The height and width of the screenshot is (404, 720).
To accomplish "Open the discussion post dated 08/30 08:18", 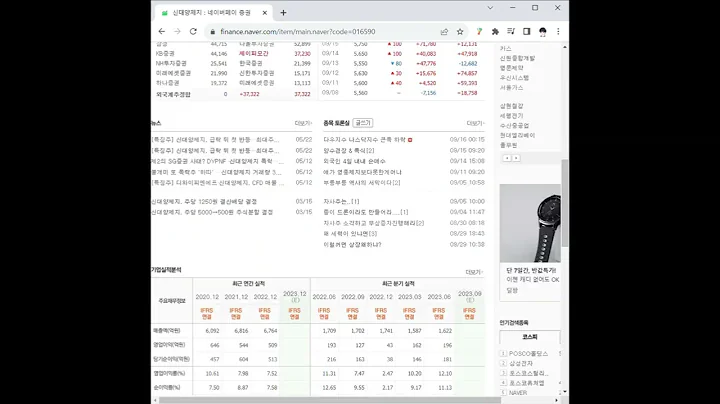I will (x=373, y=223).
